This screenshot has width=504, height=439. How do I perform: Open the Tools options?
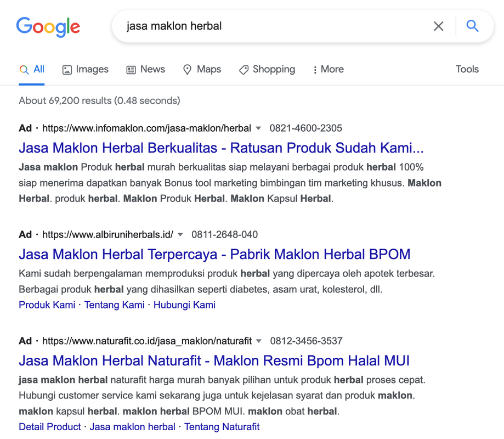467,69
